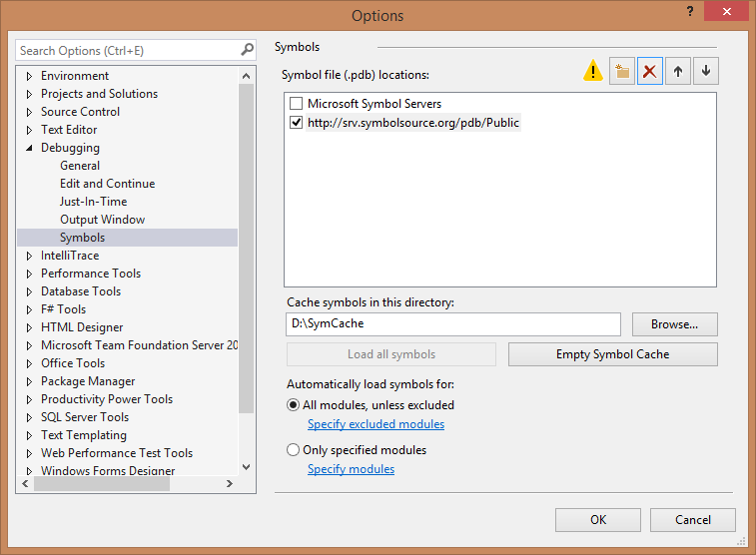This screenshot has height=555, width=756.
Task: Click the OK button
Action: (x=598, y=520)
